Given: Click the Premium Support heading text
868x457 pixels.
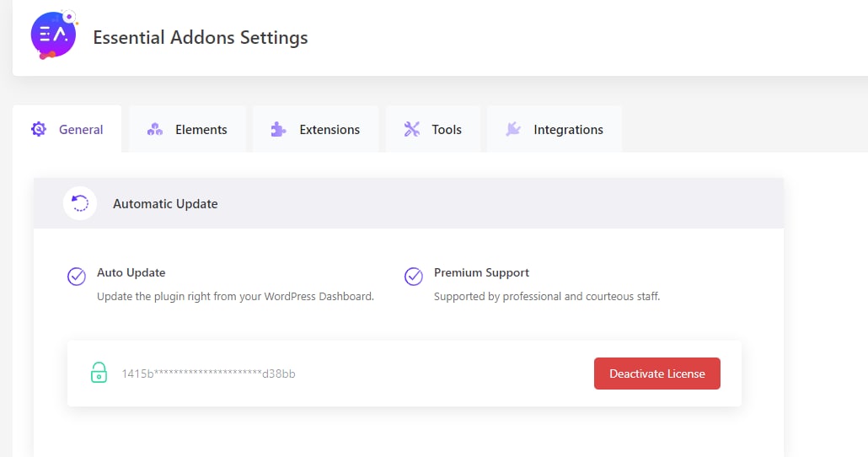Looking at the screenshot, I should click(x=481, y=272).
